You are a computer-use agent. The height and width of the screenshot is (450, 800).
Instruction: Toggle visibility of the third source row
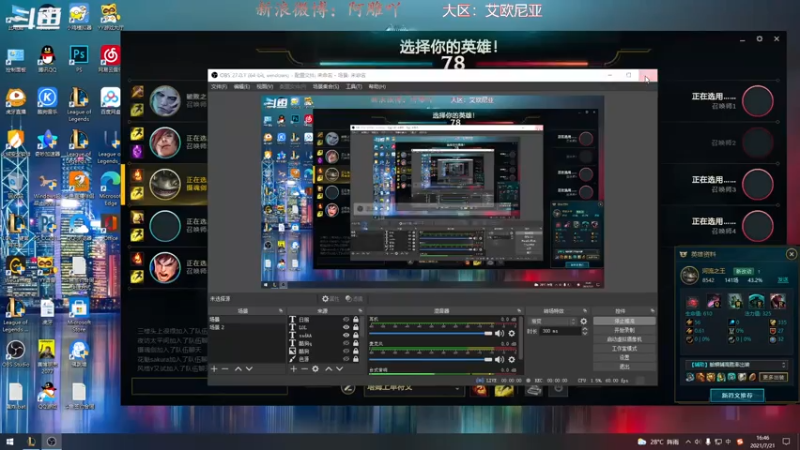(346, 335)
